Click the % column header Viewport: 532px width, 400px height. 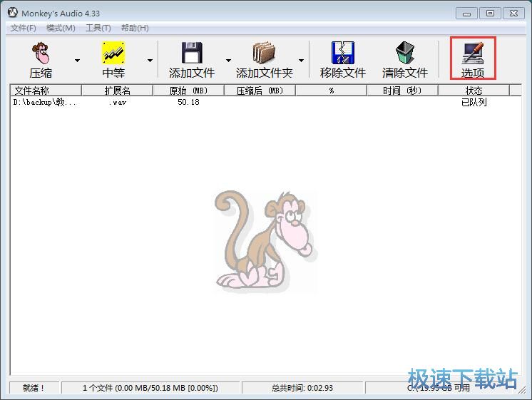(x=331, y=91)
